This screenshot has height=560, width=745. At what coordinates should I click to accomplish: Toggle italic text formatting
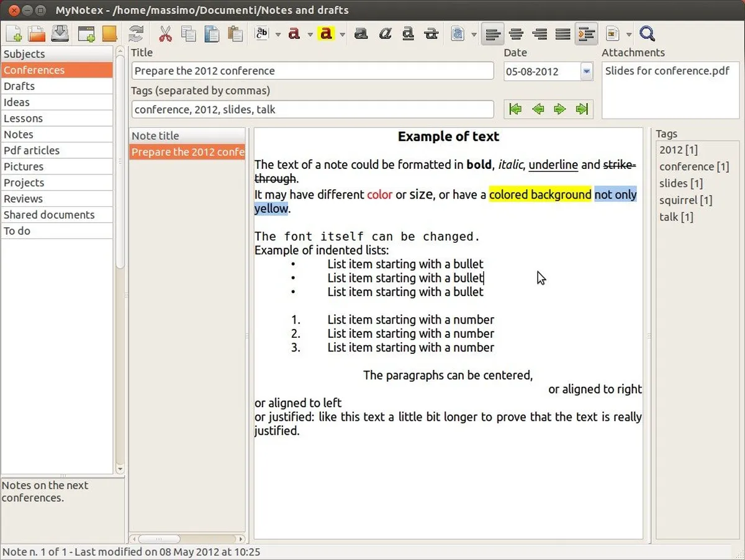(384, 34)
